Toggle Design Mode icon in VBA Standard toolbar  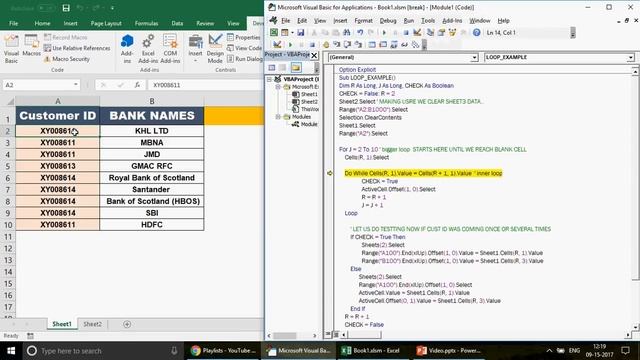(417, 33)
